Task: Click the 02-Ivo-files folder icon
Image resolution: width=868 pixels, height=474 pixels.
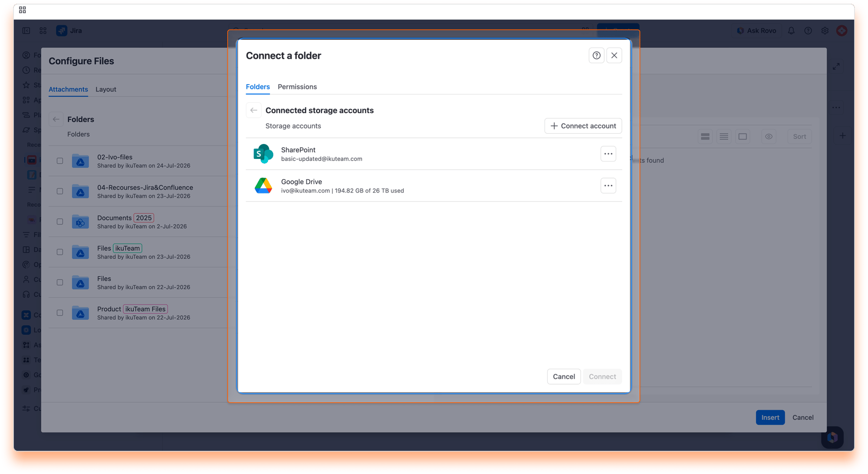Action: pyautogui.click(x=80, y=161)
